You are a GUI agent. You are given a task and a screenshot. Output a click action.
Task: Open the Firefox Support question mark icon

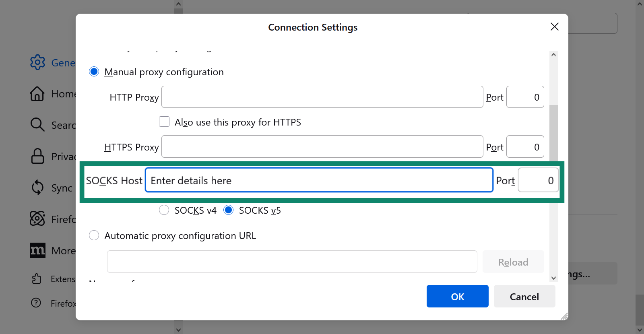click(x=36, y=303)
